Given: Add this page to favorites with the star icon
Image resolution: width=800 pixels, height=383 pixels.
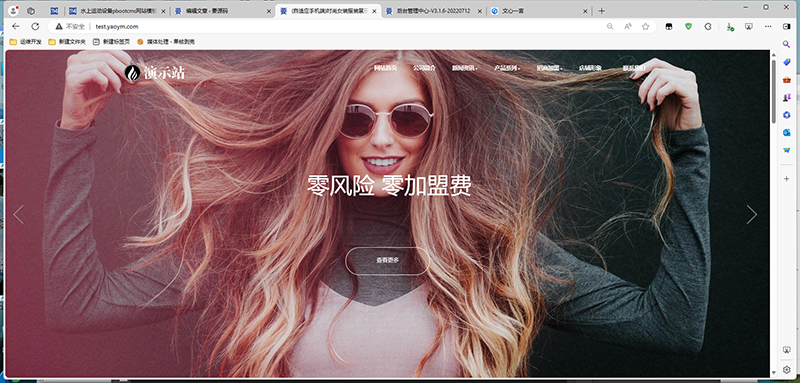Looking at the screenshot, I should [x=645, y=27].
